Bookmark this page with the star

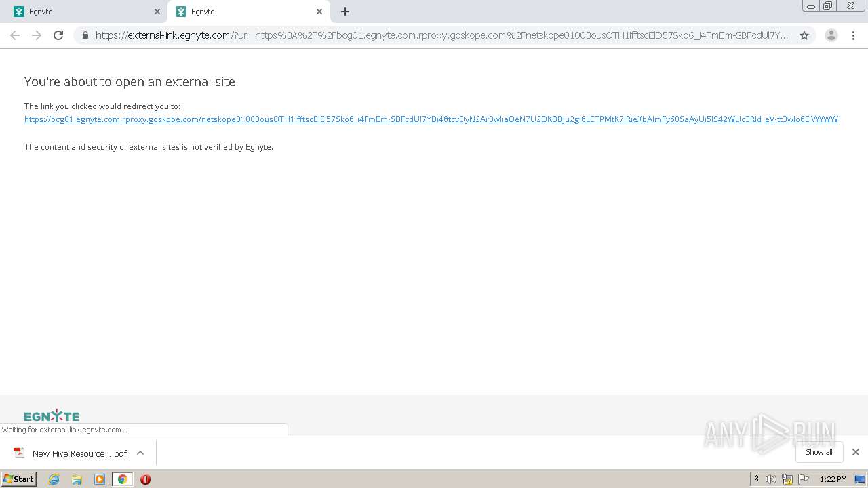(x=804, y=35)
